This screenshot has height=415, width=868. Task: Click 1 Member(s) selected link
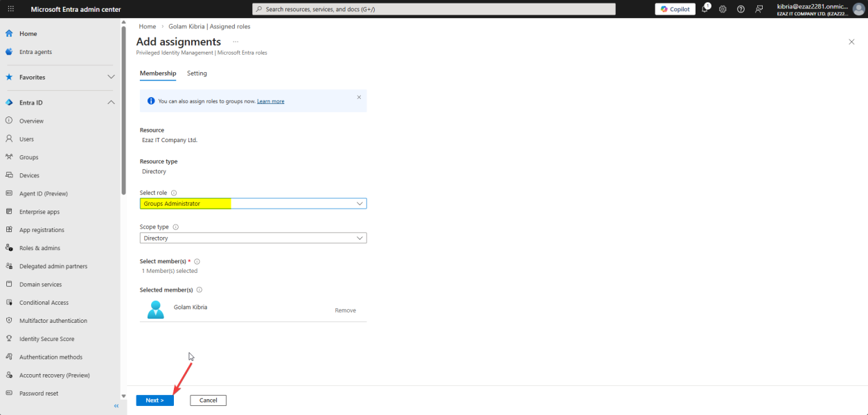point(170,271)
